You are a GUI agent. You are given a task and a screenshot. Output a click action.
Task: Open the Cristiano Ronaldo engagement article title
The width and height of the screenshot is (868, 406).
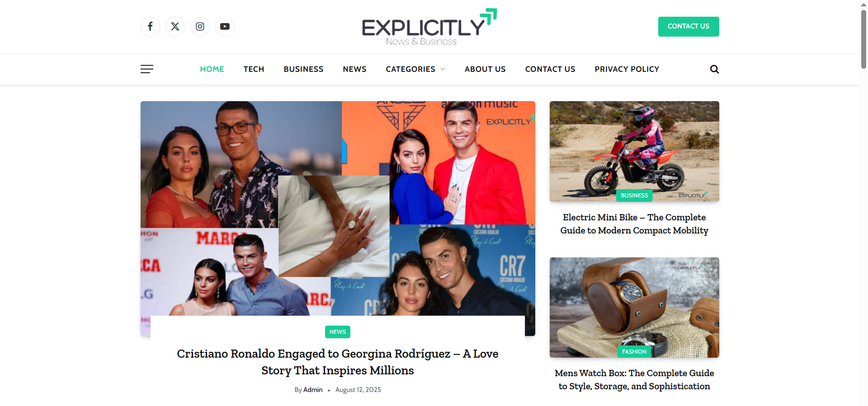(338, 362)
